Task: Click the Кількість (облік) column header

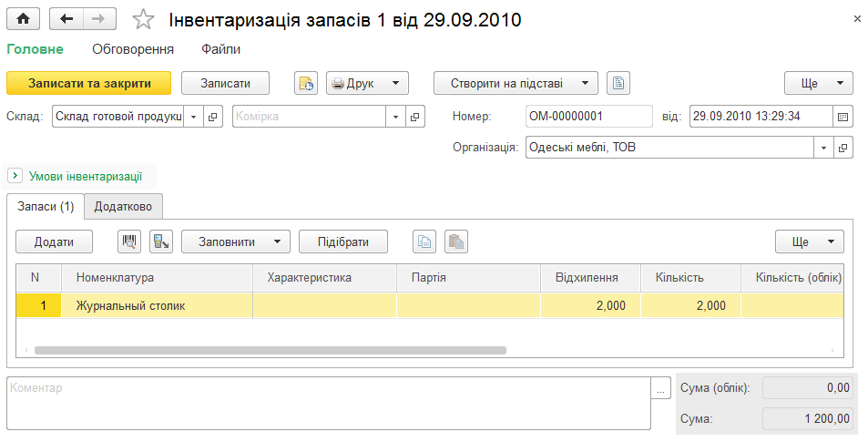Action: [792, 278]
